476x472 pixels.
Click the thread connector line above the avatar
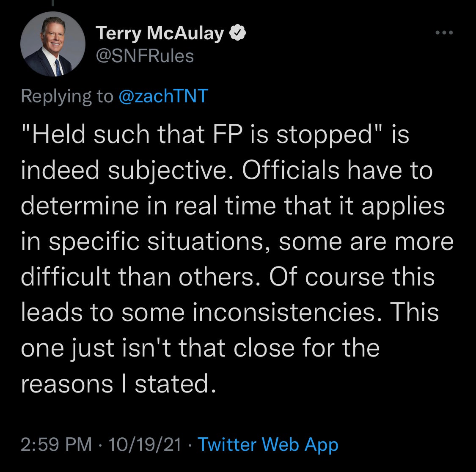(52, 3)
